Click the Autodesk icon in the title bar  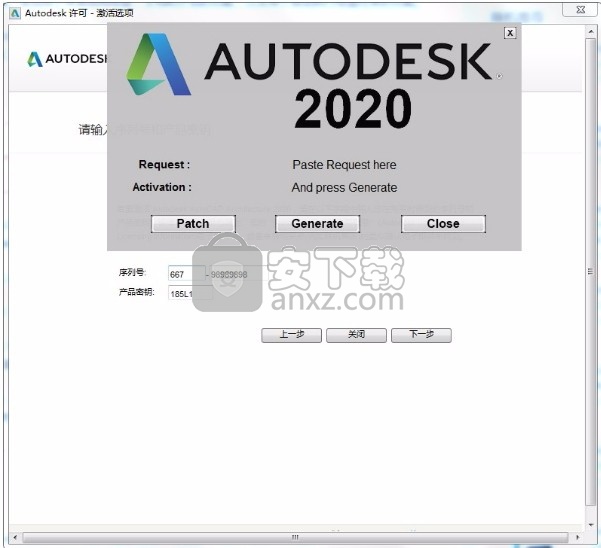pyautogui.click(x=15, y=13)
